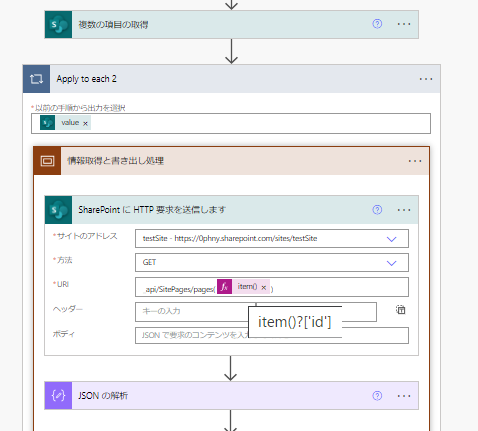Open more options for SharePoint HTTP request action

click(x=404, y=210)
